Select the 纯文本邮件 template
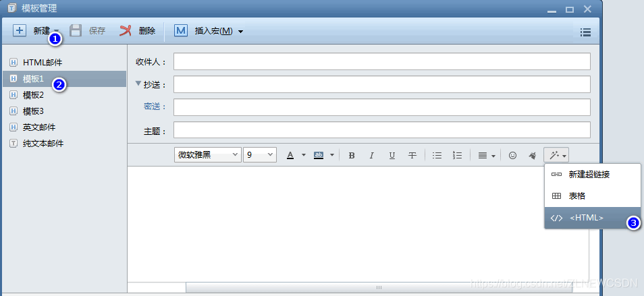 tap(65, 144)
